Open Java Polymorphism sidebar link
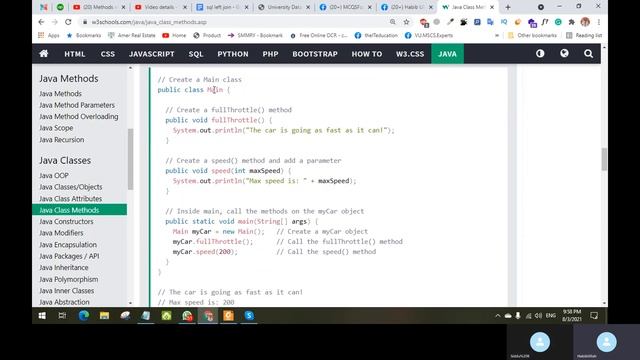Image resolution: width=640 pixels, height=360 pixels. (69, 279)
